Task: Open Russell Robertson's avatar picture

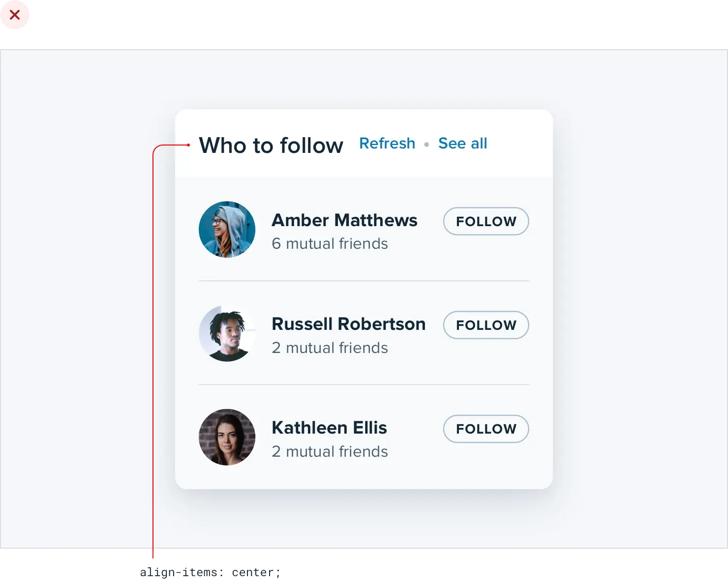Action: point(227,333)
